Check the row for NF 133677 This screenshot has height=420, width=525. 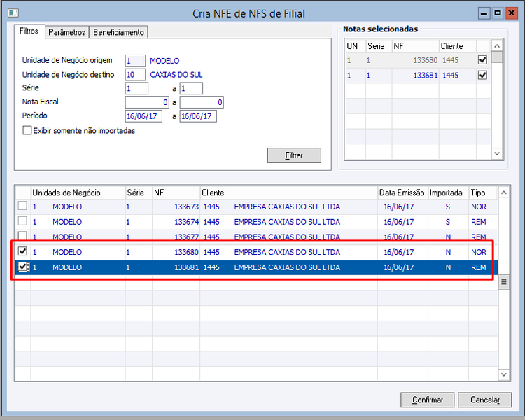(x=22, y=236)
